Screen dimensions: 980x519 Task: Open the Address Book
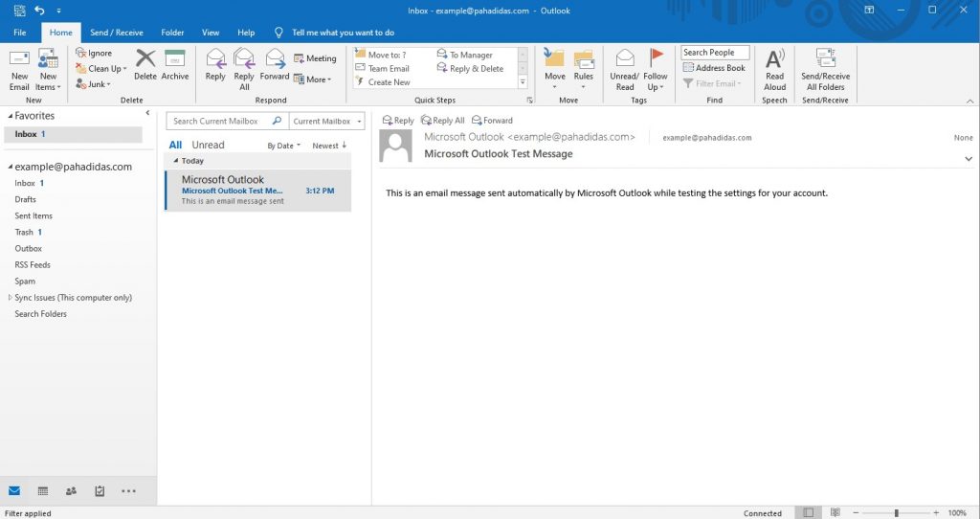(x=715, y=68)
